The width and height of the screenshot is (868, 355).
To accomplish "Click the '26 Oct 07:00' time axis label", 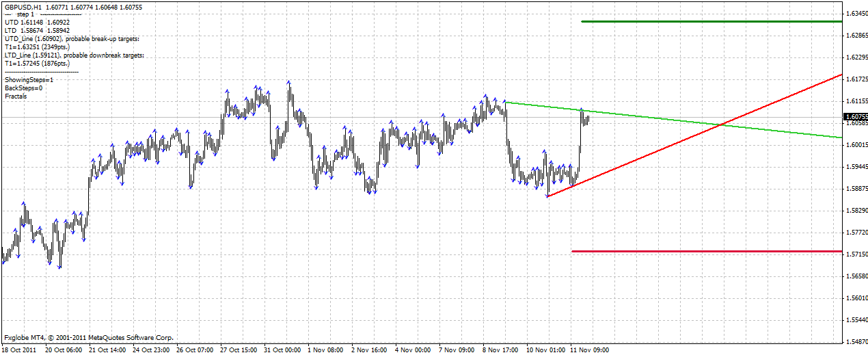I will pyautogui.click(x=195, y=350).
